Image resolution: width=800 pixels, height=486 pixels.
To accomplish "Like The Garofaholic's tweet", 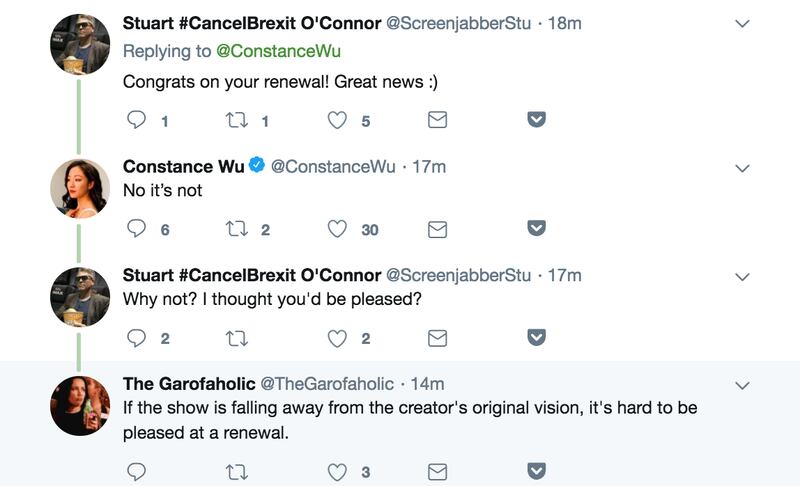I will point(338,471).
